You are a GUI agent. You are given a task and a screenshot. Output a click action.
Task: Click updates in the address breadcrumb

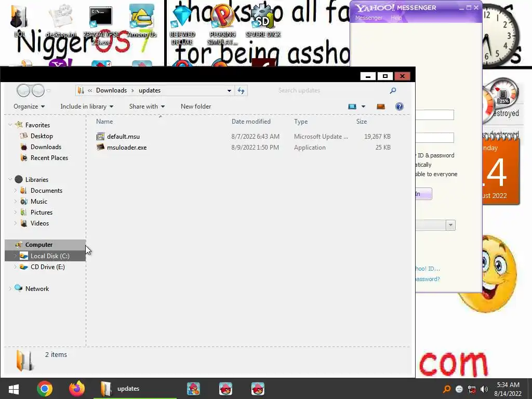coord(150,90)
